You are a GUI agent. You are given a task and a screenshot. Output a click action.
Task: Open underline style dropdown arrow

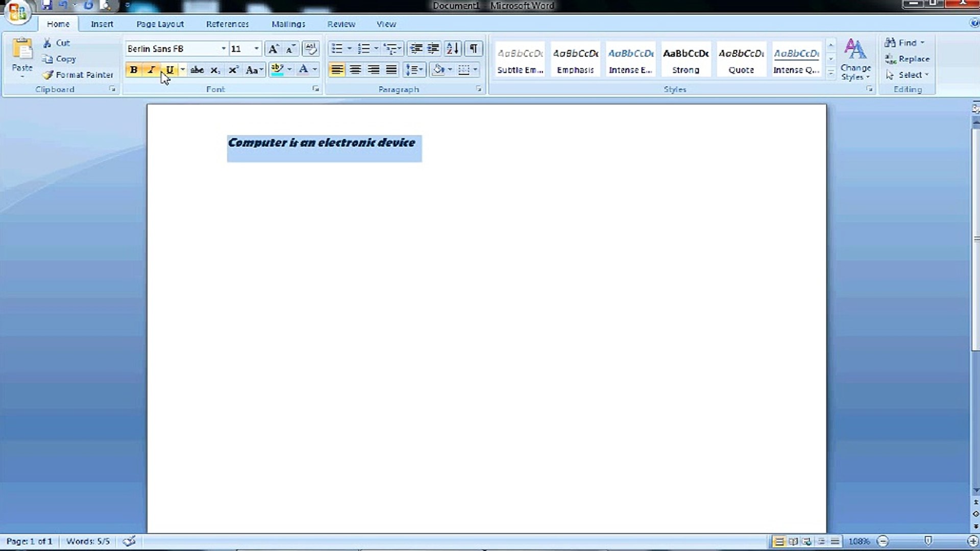[183, 70]
